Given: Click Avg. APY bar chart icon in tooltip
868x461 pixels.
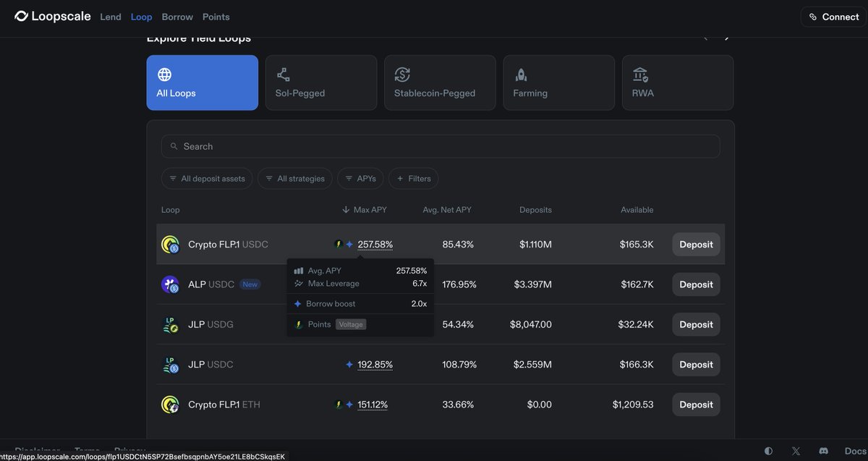Looking at the screenshot, I should point(299,271).
